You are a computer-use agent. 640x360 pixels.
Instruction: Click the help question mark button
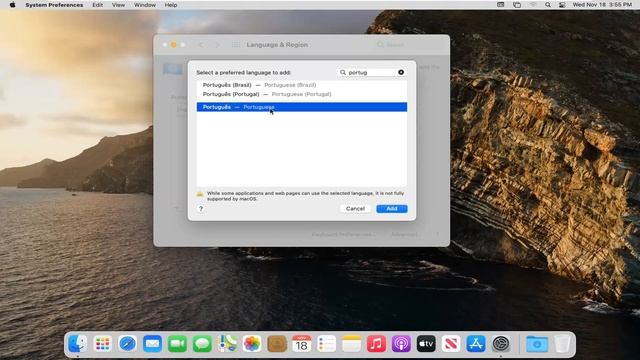point(201,209)
